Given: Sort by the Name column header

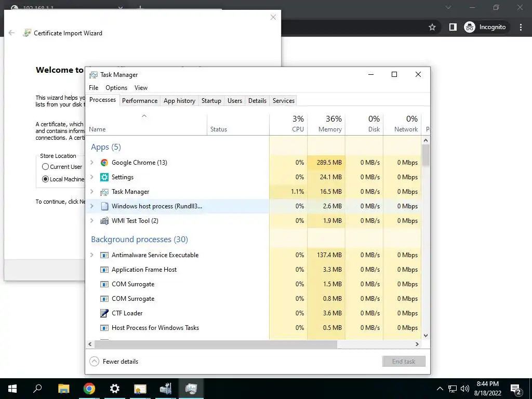Looking at the screenshot, I should click(x=146, y=124).
